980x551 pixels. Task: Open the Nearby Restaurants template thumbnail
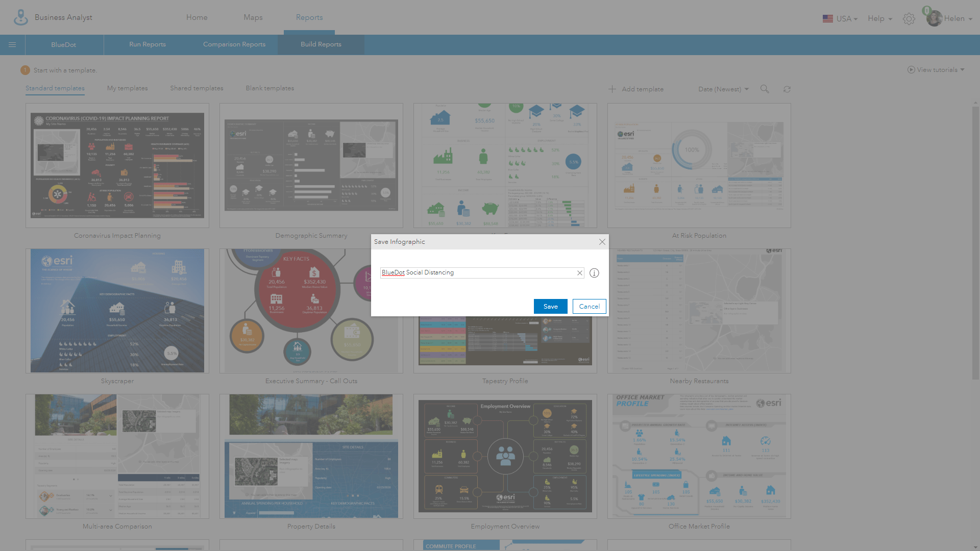[699, 311]
